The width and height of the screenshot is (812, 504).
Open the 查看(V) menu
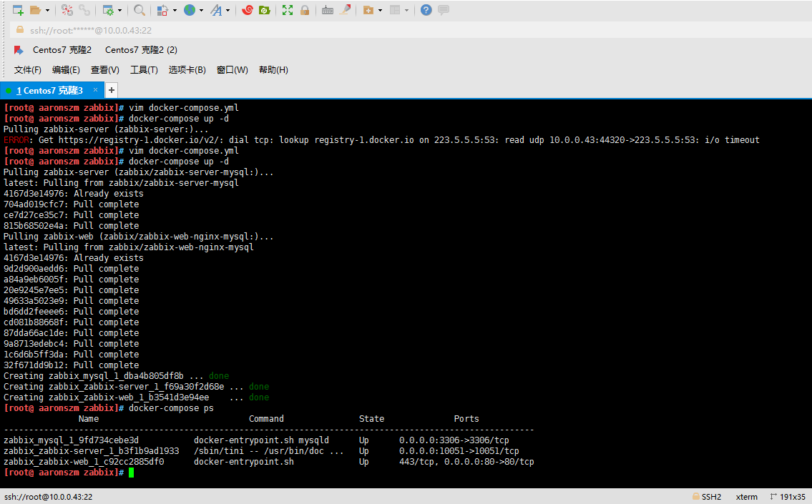point(104,70)
